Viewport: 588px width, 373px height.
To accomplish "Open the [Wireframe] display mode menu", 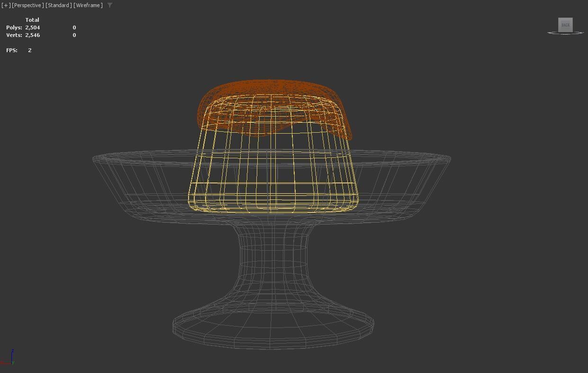I will pyautogui.click(x=88, y=5).
